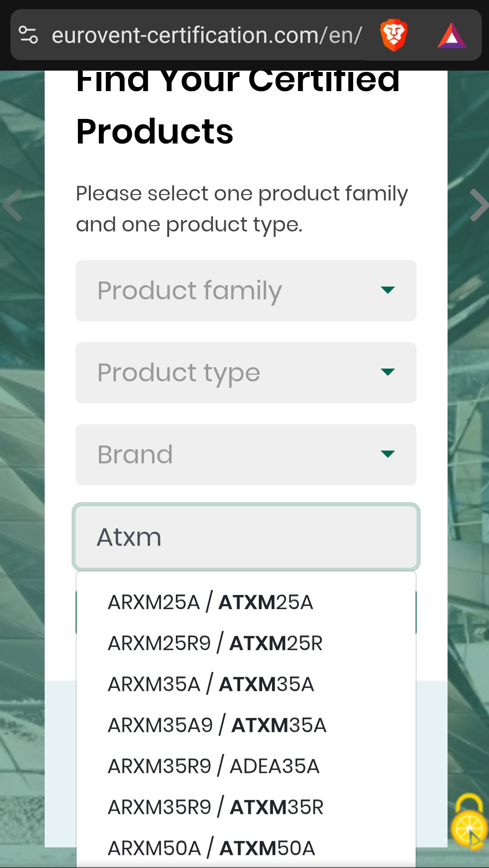The width and height of the screenshot is (489, 868).
Task: Select ARXM25A / ATXM25A suggestion
Action: tap(211, 602)
